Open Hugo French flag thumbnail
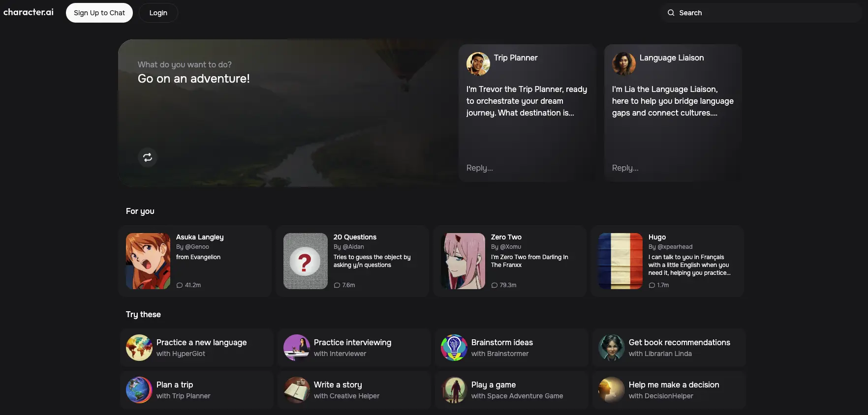 point(620,261)
